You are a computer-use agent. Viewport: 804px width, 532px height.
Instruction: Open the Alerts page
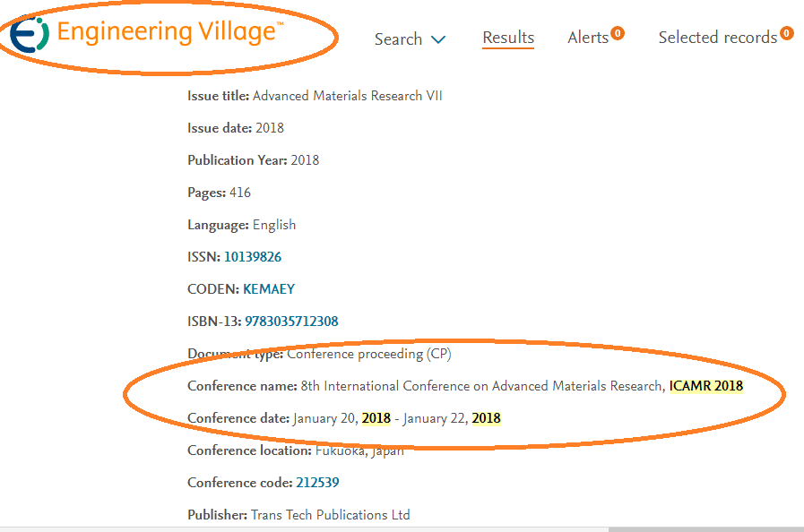588,38
